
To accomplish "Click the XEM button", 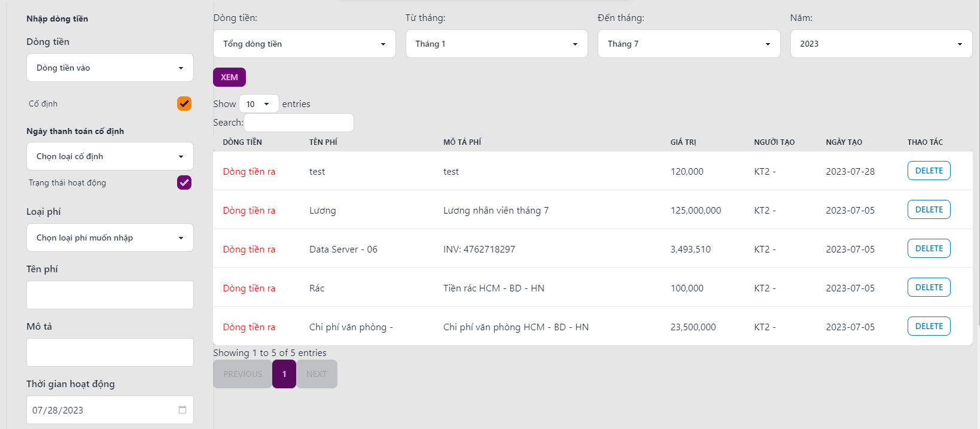I will [229, 77].
